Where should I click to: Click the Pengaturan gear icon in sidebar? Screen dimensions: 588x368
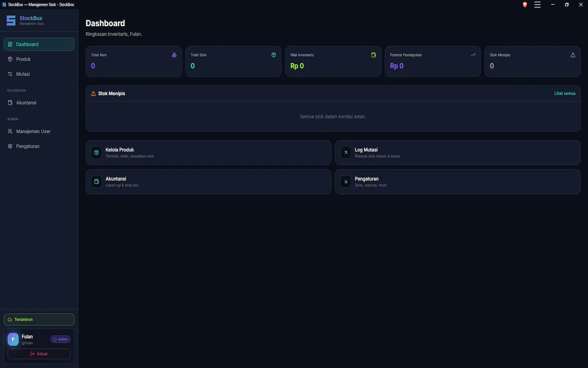[x=10, y=146]
